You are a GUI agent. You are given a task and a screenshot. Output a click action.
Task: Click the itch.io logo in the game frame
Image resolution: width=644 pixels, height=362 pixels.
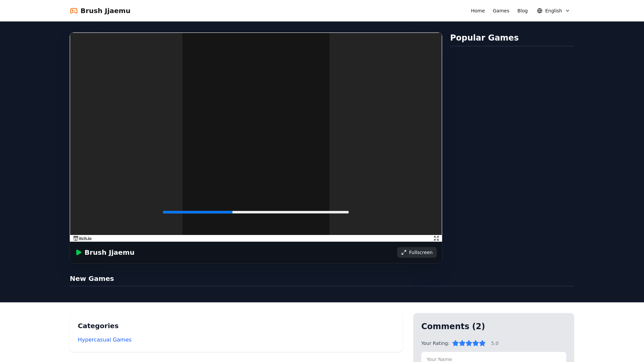point(83,238)
